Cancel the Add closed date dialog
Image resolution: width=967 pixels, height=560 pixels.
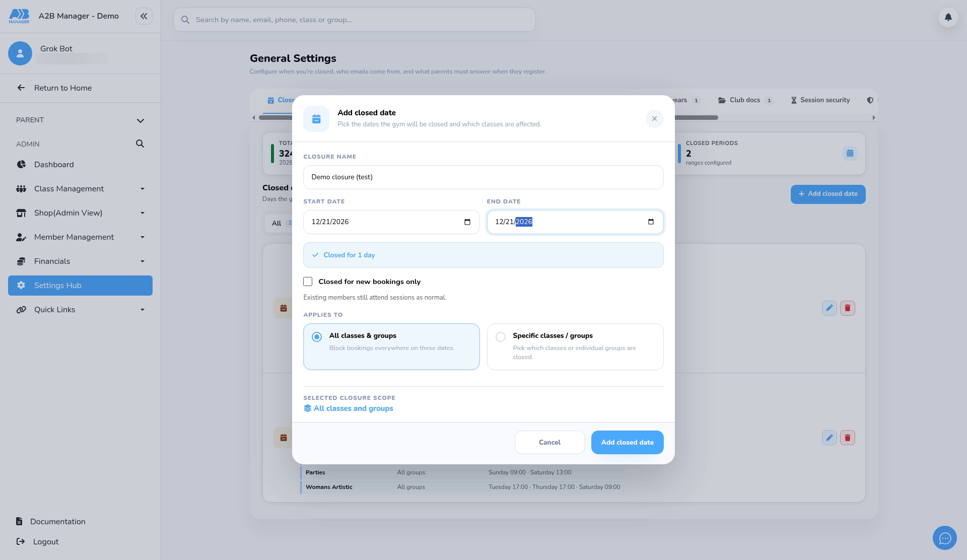point(549,443)
